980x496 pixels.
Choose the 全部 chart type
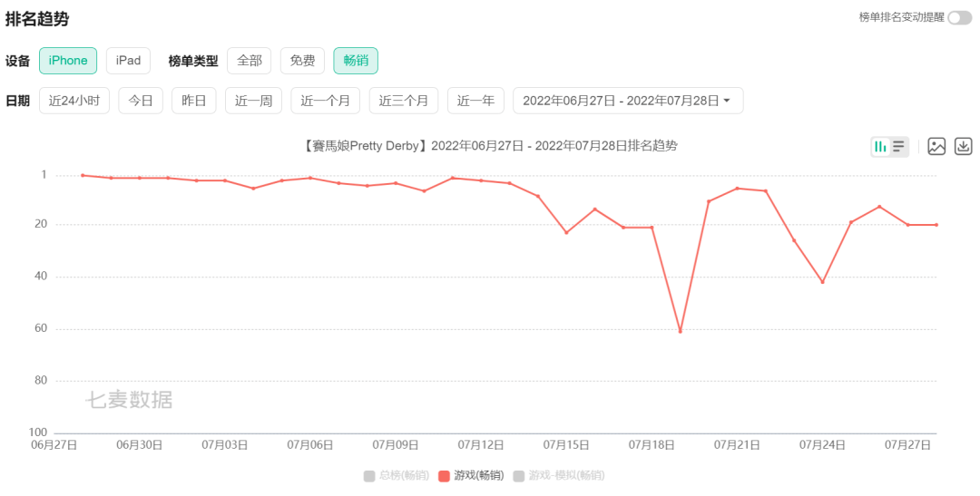pyautogui.click(x=250, y=61)
